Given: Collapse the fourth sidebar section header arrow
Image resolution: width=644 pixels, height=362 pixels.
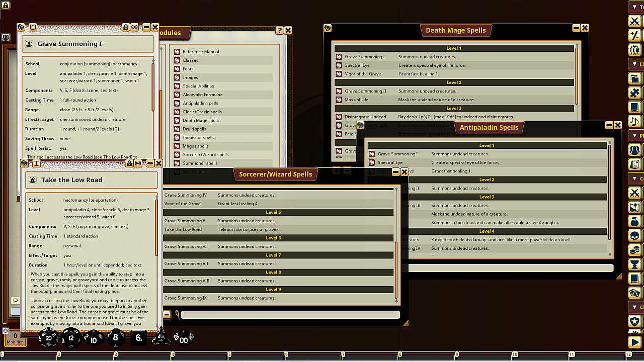Looking at the screenshot, I should click(x=634, y=178).
